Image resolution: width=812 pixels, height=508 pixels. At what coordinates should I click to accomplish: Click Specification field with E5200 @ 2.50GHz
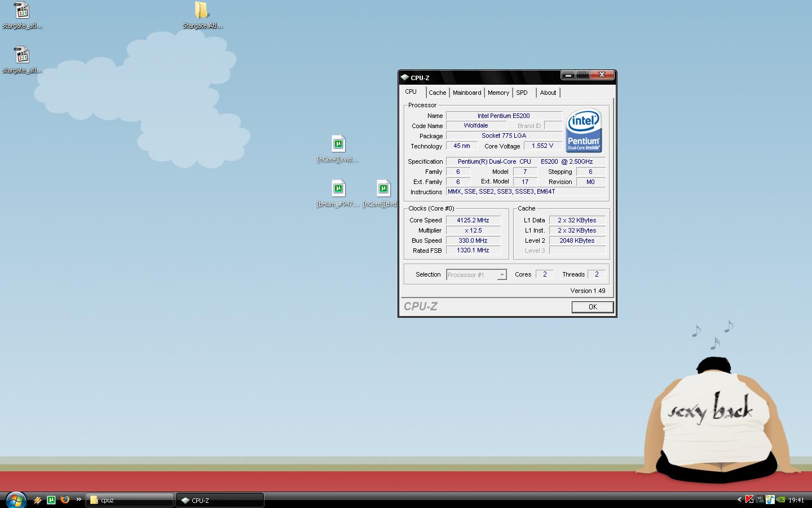(x=526, y=161)
